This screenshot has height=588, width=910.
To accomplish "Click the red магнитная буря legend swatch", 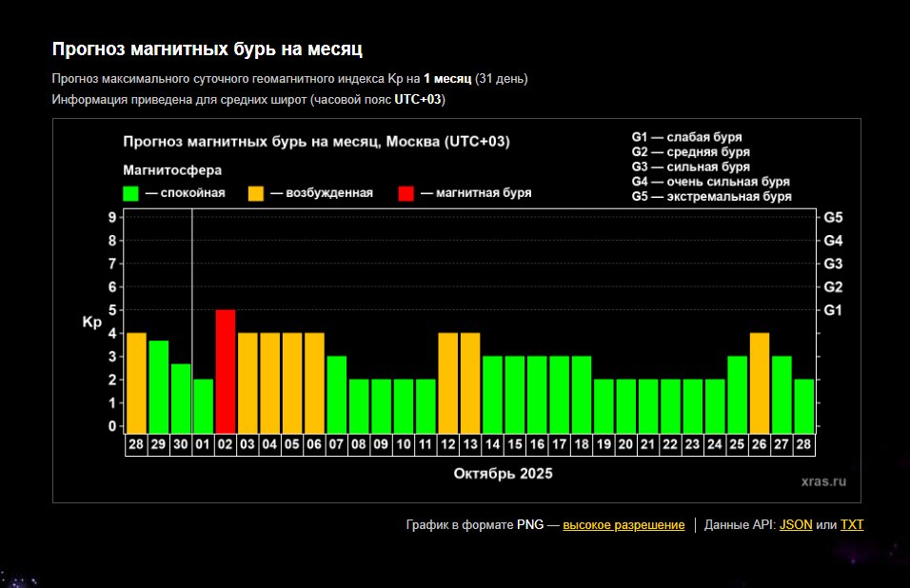I will tap(406, 194).
